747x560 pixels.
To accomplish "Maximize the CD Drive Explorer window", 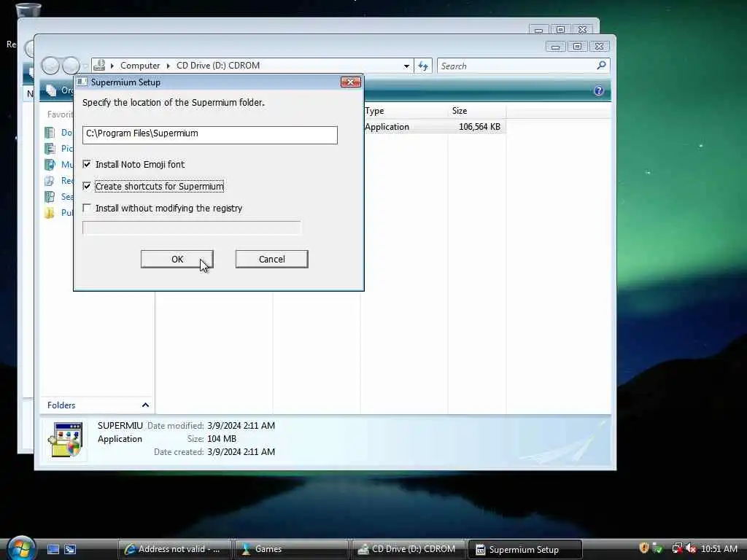I will [578, 46].
